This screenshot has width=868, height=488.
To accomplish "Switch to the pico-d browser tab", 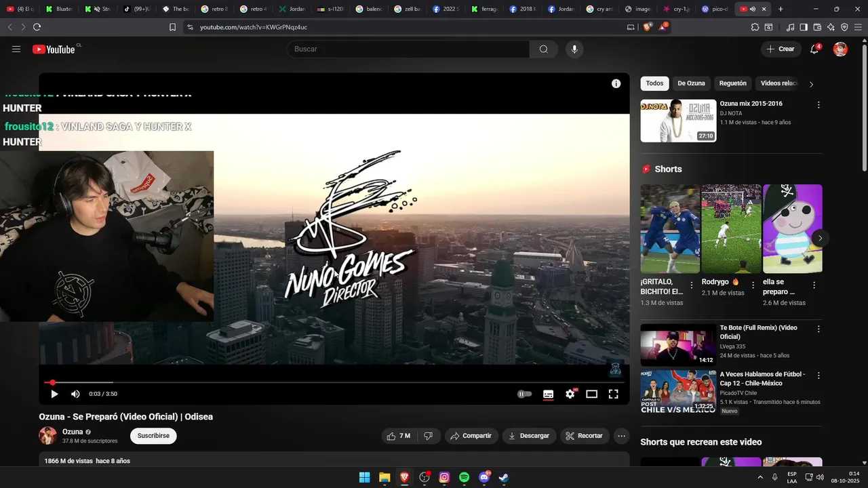I will pyautogui.click(x=715, y=9).
